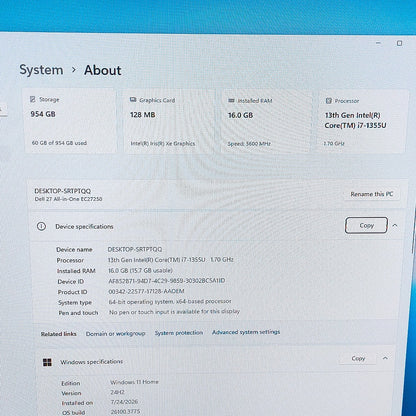
Task: Minimize the Settings window
Action: pyautogui.click(x=378, y=43)
